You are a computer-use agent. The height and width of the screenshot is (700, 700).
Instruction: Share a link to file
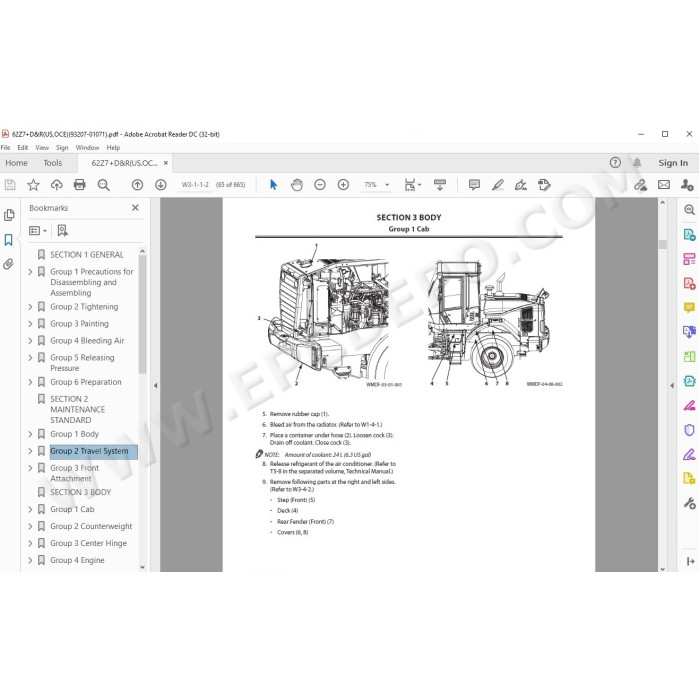(641, 185)
